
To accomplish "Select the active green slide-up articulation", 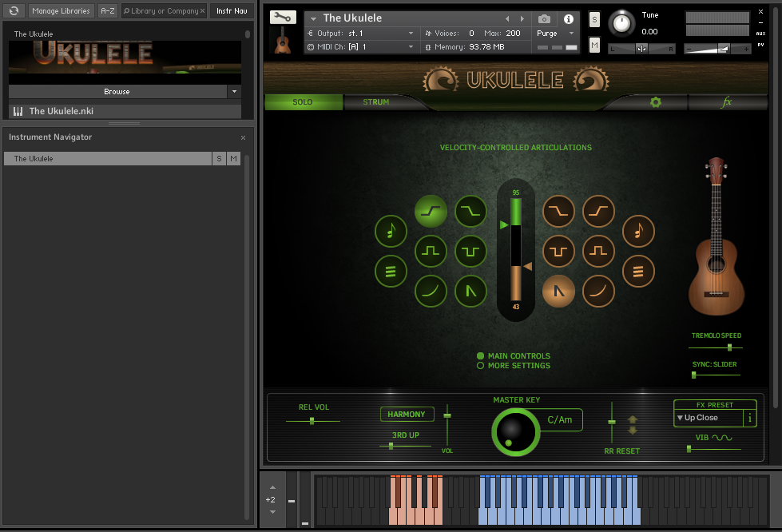I will 431,212.
